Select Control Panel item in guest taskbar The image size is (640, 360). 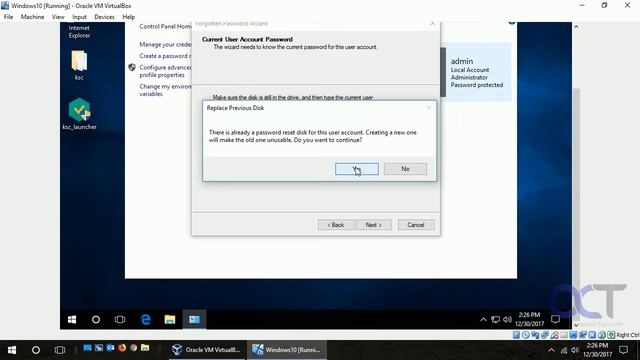tap(194, 319)
